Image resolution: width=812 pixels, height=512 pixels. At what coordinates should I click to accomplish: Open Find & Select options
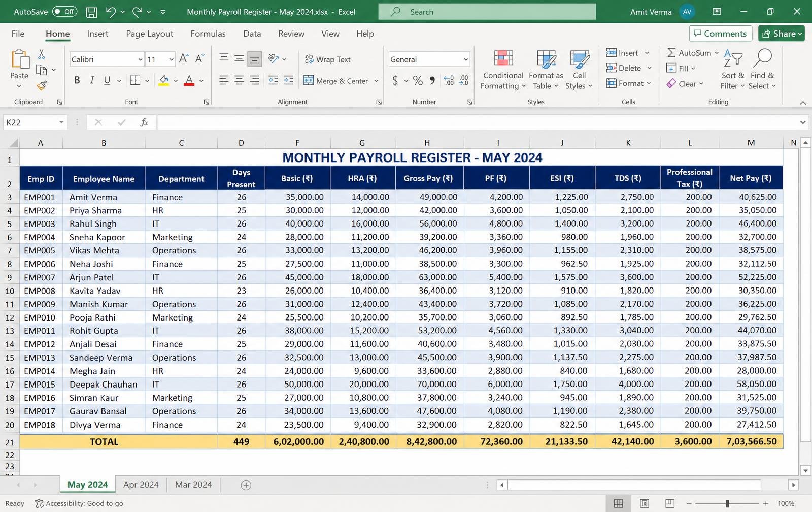point(762,70)
